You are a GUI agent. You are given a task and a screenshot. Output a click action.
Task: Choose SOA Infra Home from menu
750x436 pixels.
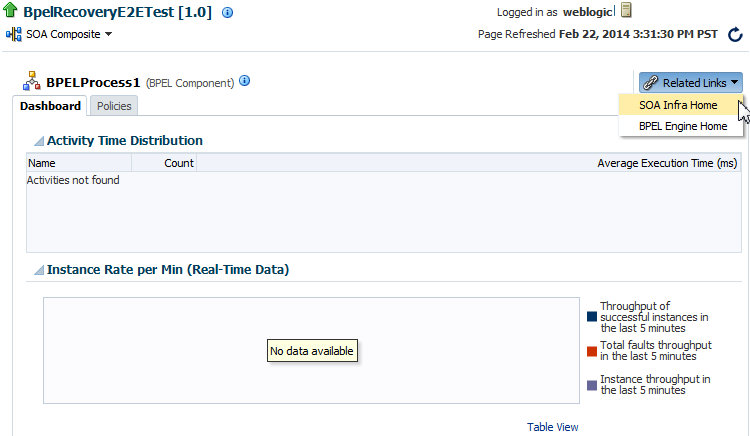pyautogui.click(x=678, y=105)
